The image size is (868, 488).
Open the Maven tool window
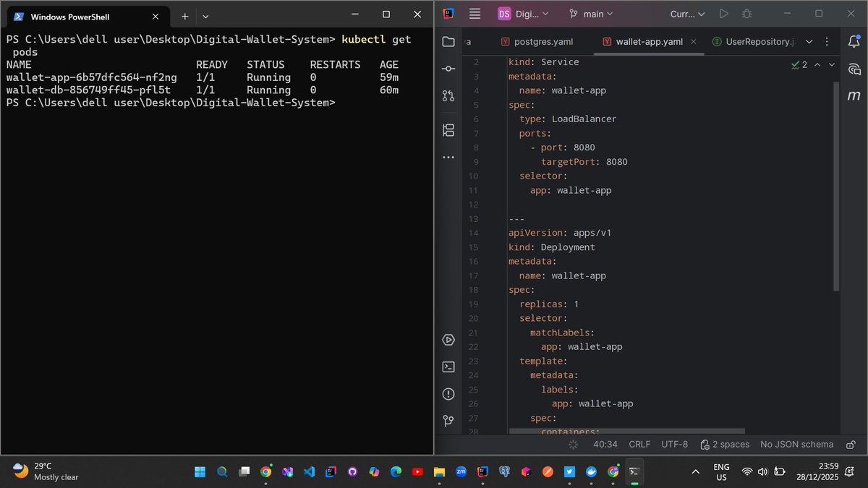tap(854, 95)
